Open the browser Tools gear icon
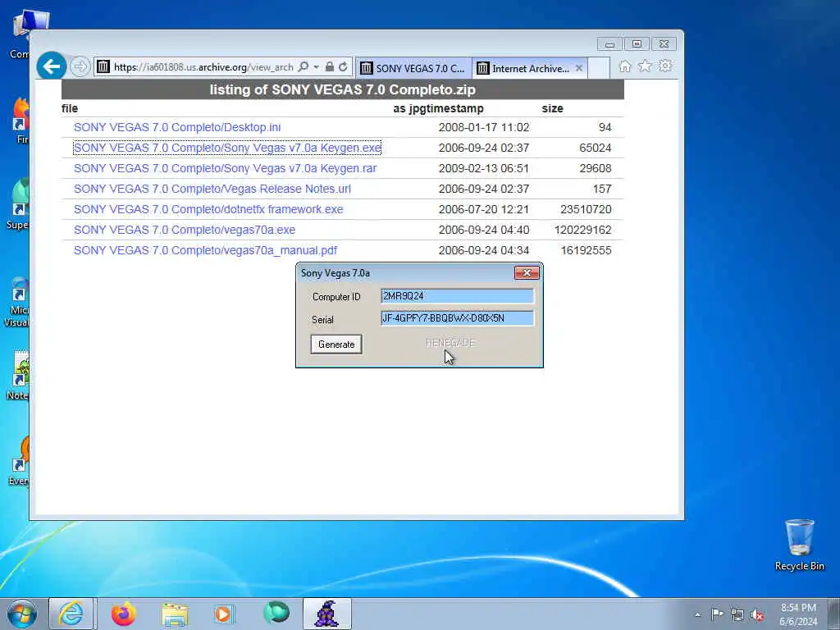 pos(665,66)
